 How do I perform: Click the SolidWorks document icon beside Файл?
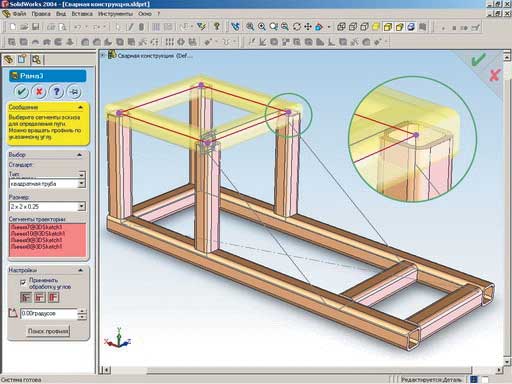(x=6, y=14)
